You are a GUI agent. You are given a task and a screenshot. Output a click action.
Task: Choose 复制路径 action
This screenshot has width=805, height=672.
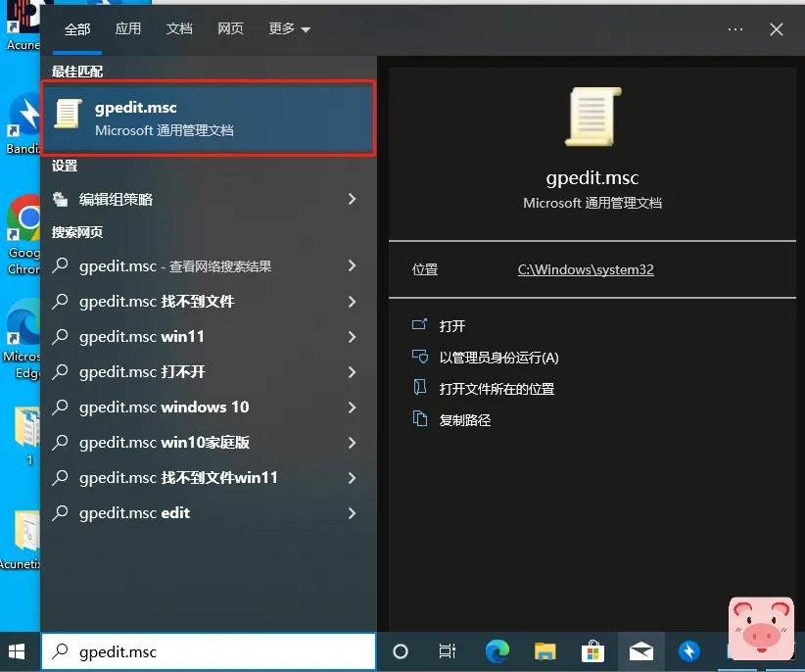465,420
